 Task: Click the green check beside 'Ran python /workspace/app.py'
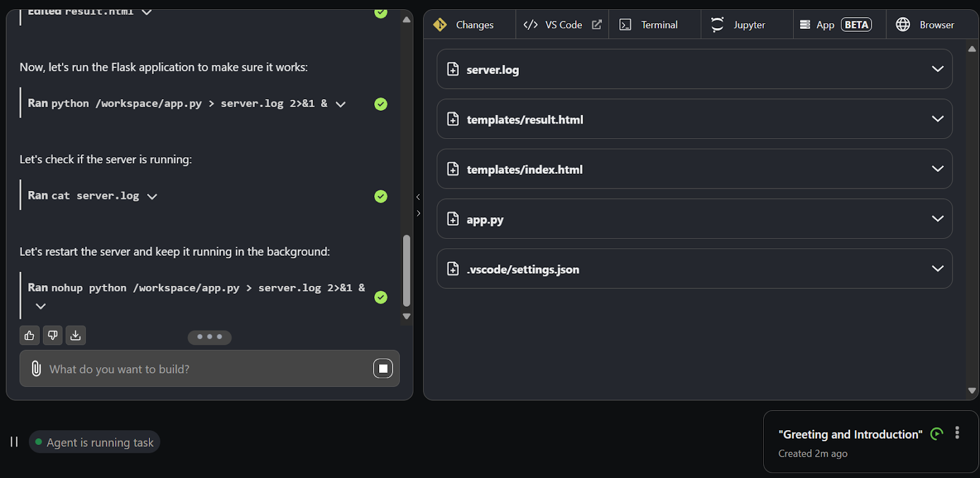tap(381, 104)
